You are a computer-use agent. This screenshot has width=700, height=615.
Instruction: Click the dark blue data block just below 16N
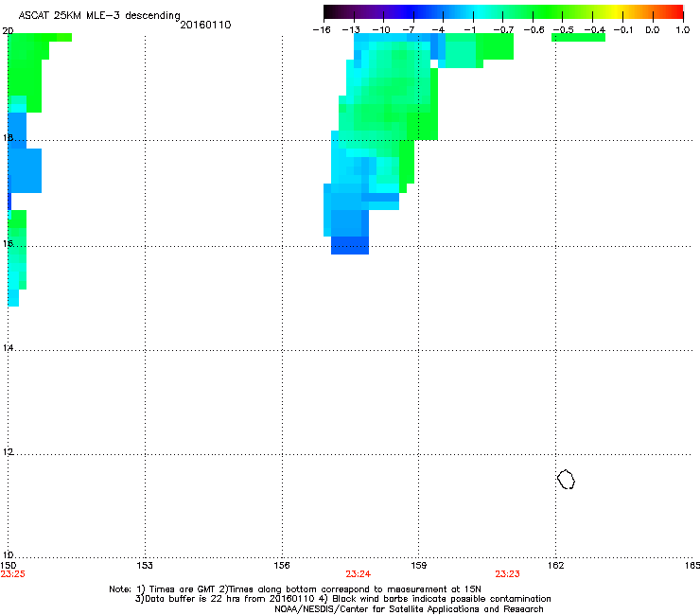pos(350,246)
